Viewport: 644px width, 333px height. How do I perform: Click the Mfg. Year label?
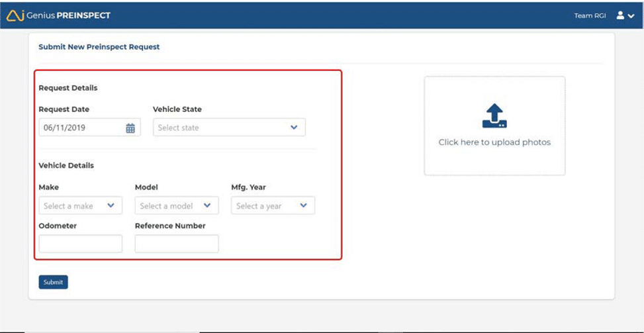(248, 187)
